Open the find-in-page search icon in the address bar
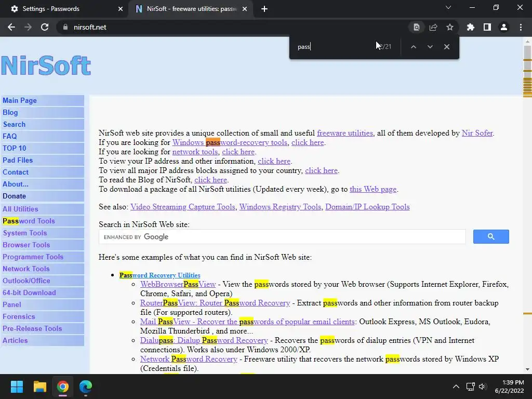 pyautogui.click(x=416, y=27)
